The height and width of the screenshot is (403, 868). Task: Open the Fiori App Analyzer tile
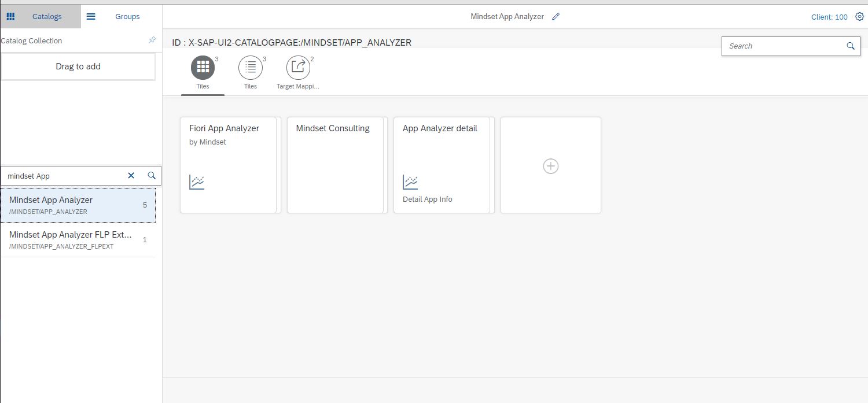pyautogui.click(x=229, y=165)
